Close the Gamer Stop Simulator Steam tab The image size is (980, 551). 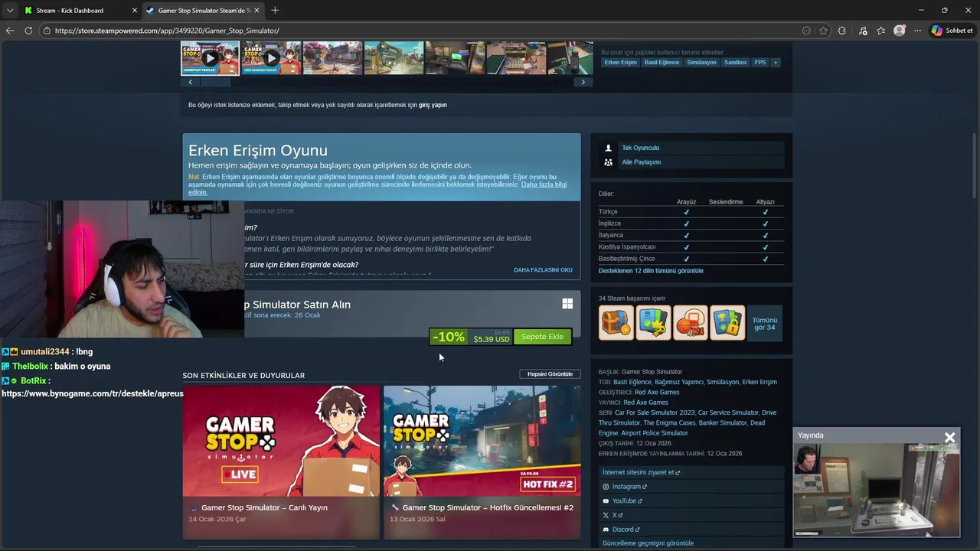pyautogui.click(x=256, y=10)
